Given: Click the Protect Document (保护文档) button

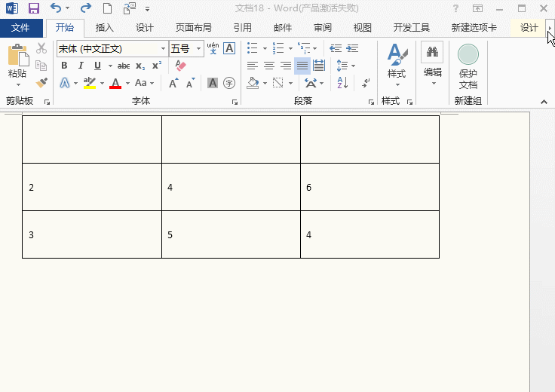Looking at the screenshot, I should coord(468,67).
